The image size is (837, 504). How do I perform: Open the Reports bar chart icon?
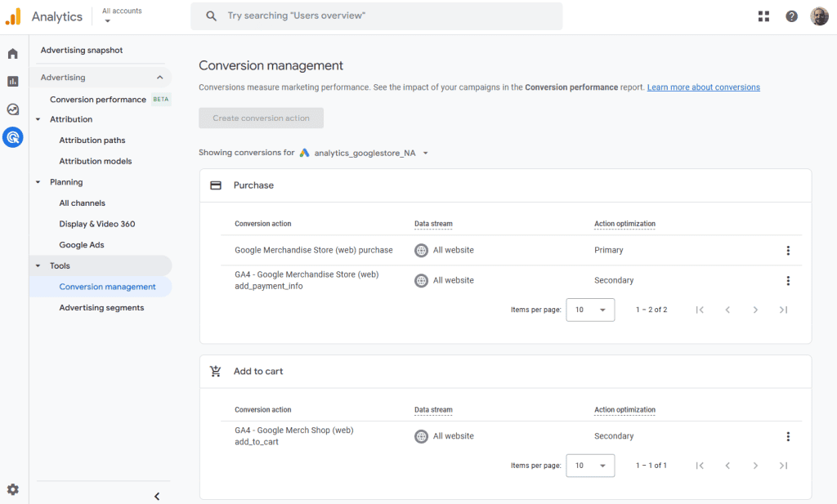(x=13, y=81)
